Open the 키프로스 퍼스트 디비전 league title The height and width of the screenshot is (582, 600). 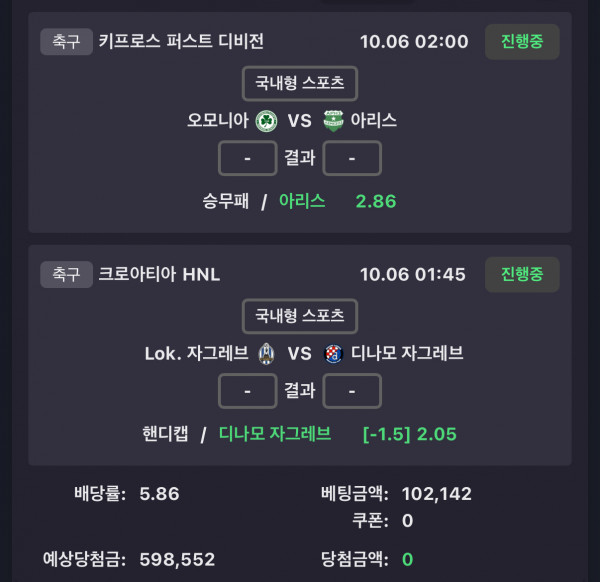pos(181,41)
